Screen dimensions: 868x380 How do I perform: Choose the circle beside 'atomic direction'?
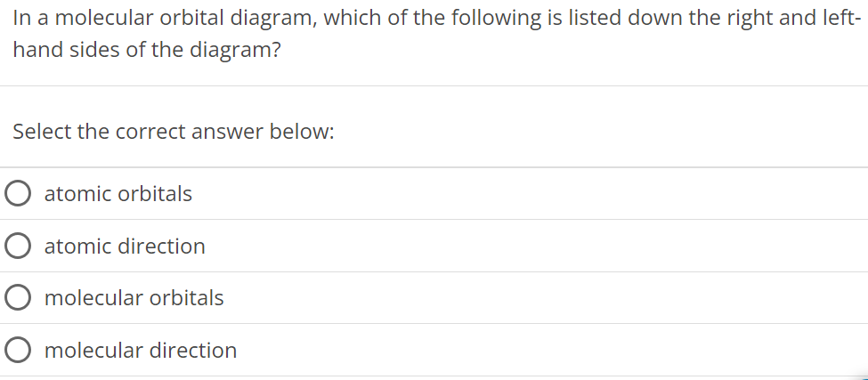pyautogui.click(x=18, y=246)
